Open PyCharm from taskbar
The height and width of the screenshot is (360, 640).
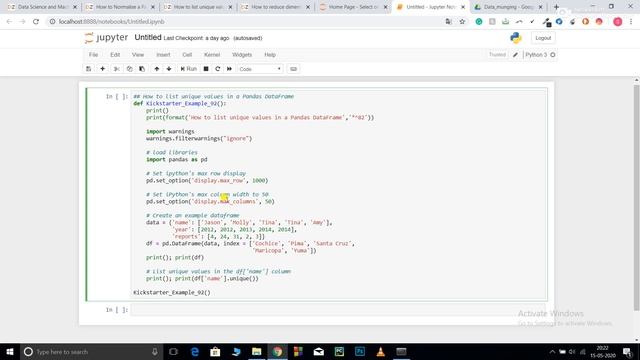point(339,351)
